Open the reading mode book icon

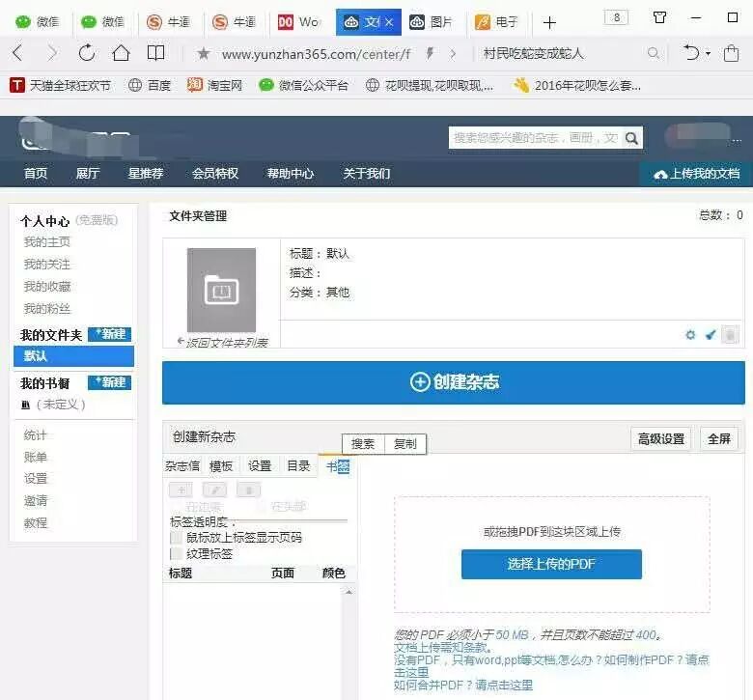click(x=155, y=53)
